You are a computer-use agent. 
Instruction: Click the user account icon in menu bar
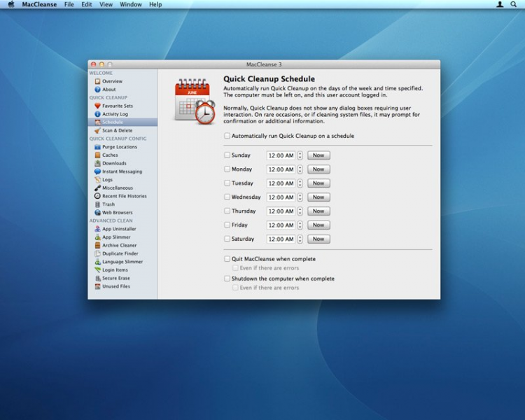click(x=500, y=4)
